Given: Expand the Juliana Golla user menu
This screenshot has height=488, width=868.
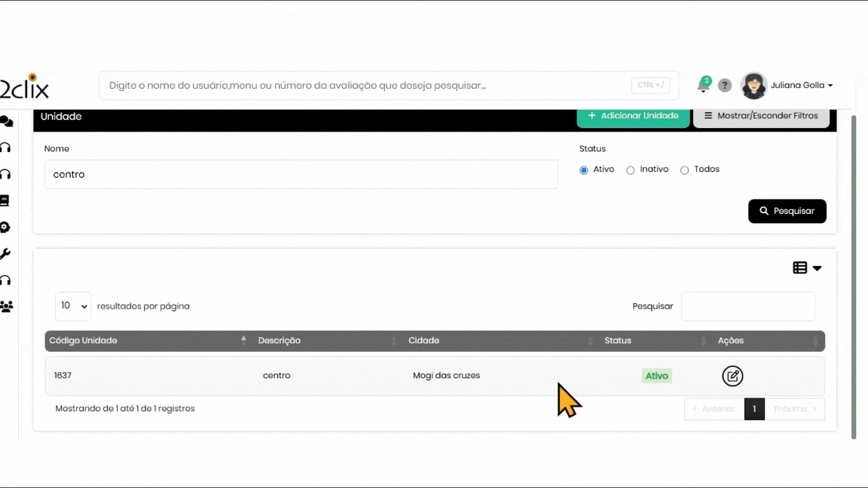Looking at the screenshot, I should coord(801,86).
